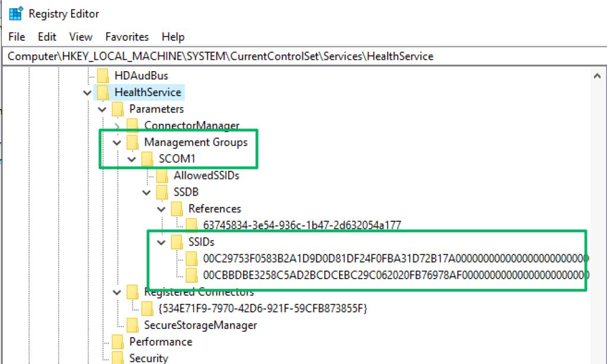Image resolution: width=607 pixels, height=364 pixels.
Task: Click the AllowedSSIDs folder icon
Action: click(162, 175)
